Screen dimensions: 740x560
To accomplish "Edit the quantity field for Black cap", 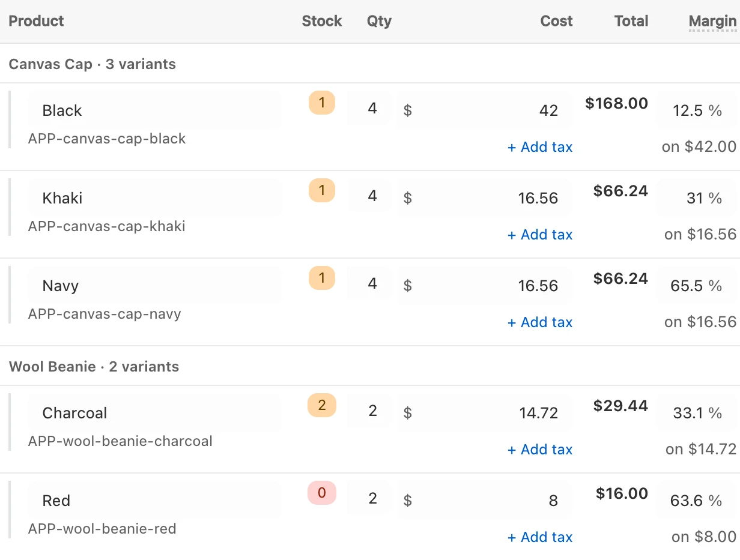I will pos(369,109).
